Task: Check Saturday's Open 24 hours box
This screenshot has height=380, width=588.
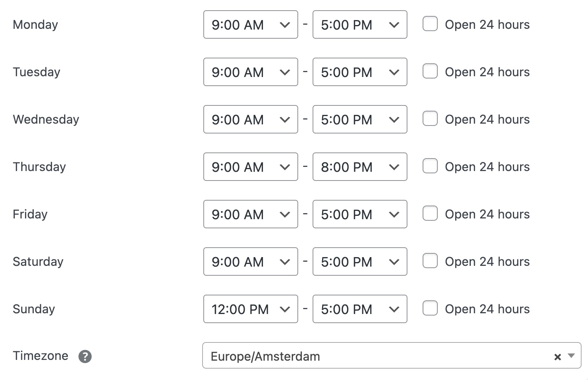Action: (x=430, y=261)
